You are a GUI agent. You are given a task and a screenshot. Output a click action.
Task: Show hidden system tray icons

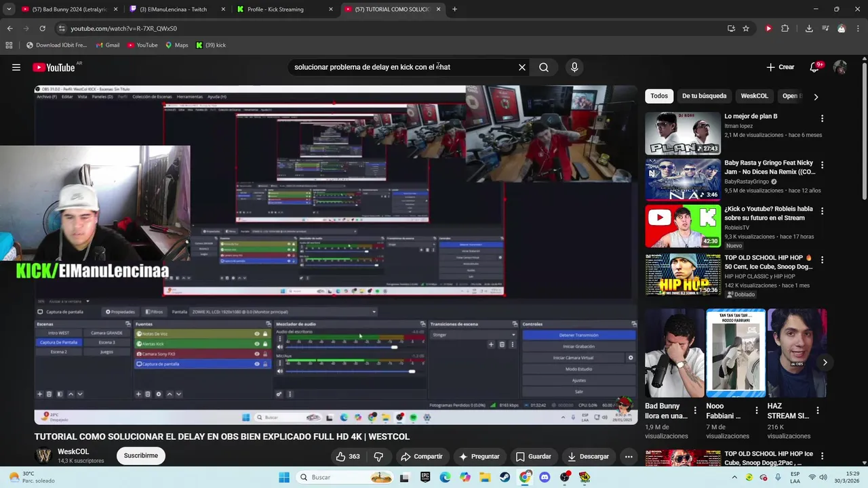coord(734,477)
